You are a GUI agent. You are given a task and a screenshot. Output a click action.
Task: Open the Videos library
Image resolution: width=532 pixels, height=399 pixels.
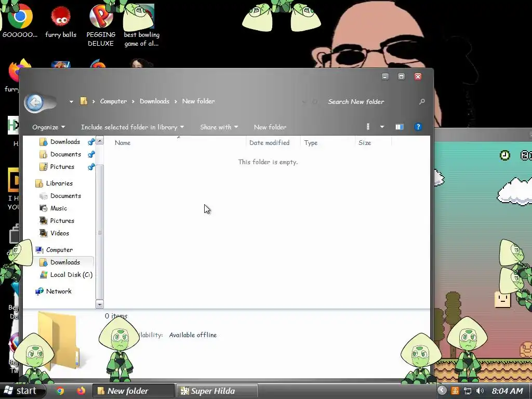pos(59,233)
